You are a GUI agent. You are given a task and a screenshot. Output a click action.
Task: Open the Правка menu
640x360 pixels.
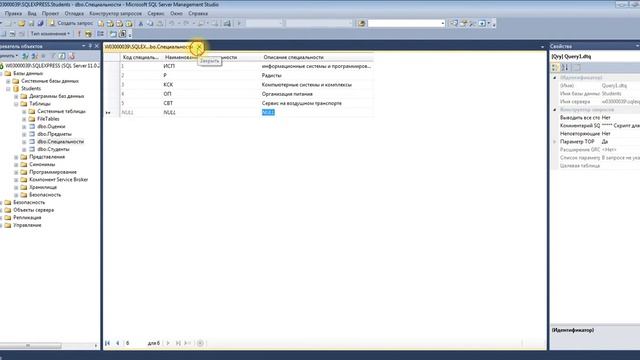pyautogui.click(x=13, y=13)
